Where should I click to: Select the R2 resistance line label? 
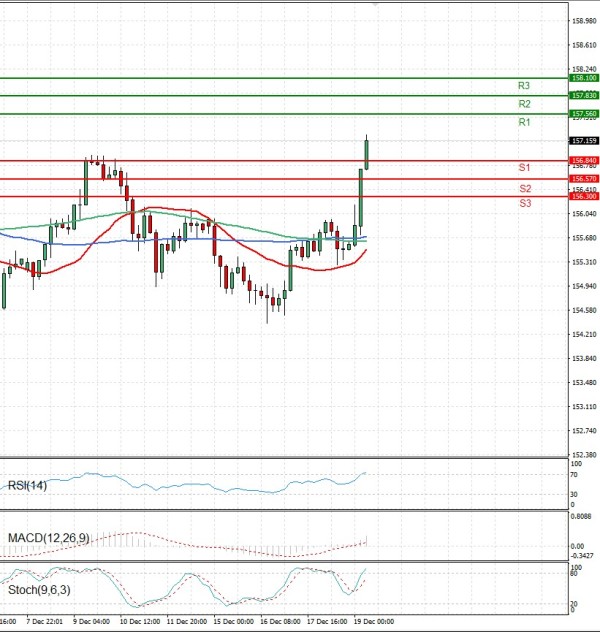point(524,104)
